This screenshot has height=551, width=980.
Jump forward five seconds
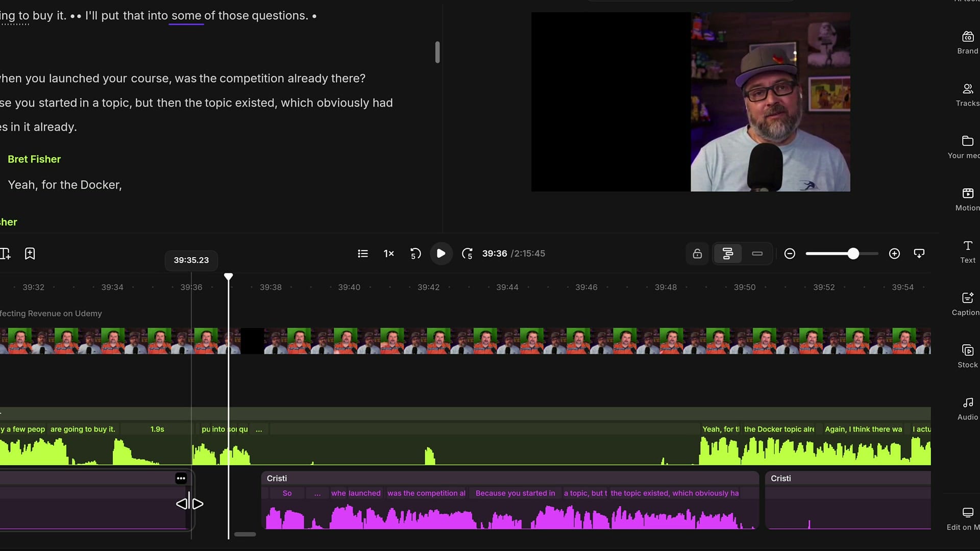click(x=467, y=254)
